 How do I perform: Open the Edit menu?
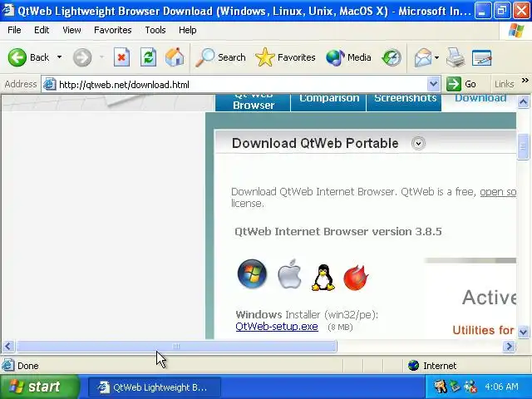point(42,30)
